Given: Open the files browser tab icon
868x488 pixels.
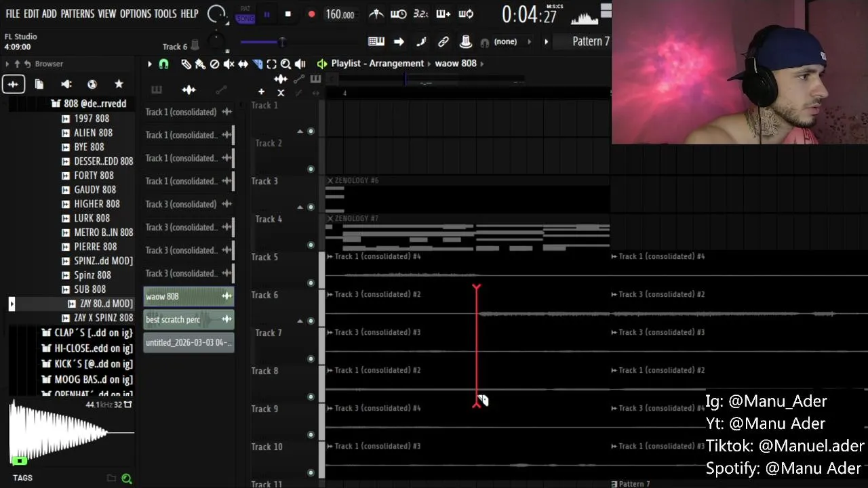Looking at the screenshot, I should [39, 84].
